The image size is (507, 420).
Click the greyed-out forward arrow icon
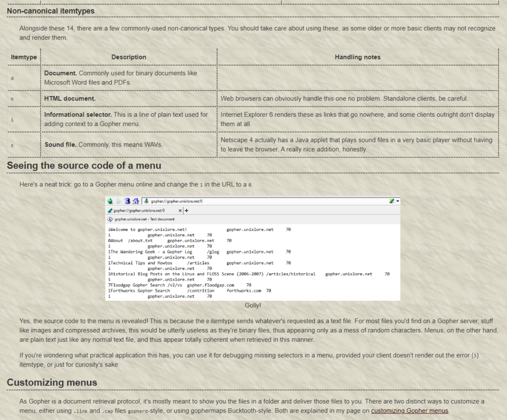[x=118, y=201]
